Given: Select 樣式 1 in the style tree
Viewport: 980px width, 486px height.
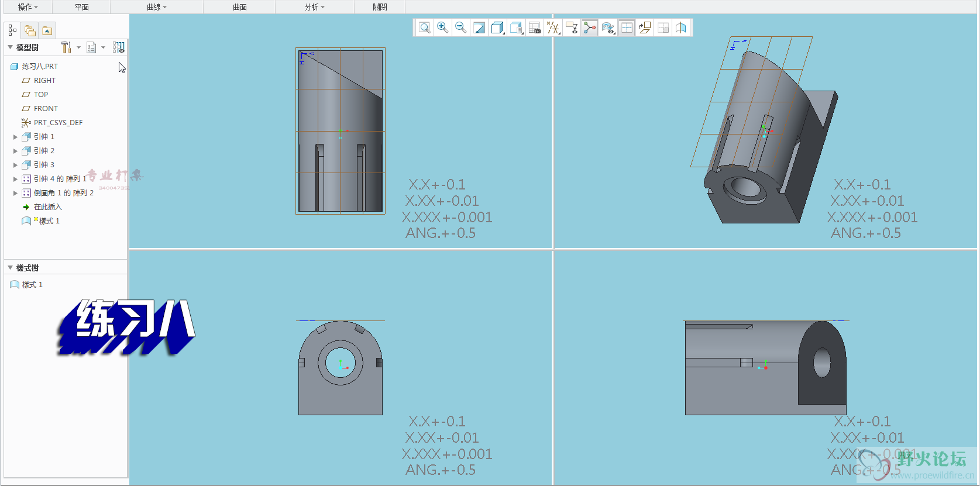Looking at the screenshot, I should tap(32, 285).
